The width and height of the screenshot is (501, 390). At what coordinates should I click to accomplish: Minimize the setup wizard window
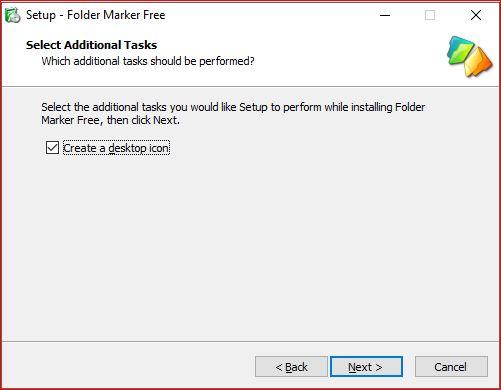pos(385,15)
